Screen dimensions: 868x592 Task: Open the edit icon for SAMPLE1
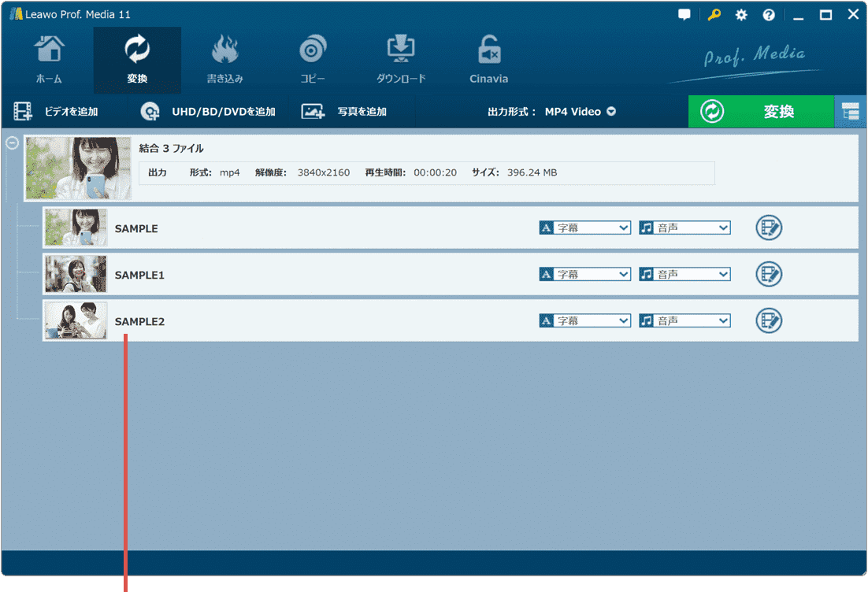(768, 274)
